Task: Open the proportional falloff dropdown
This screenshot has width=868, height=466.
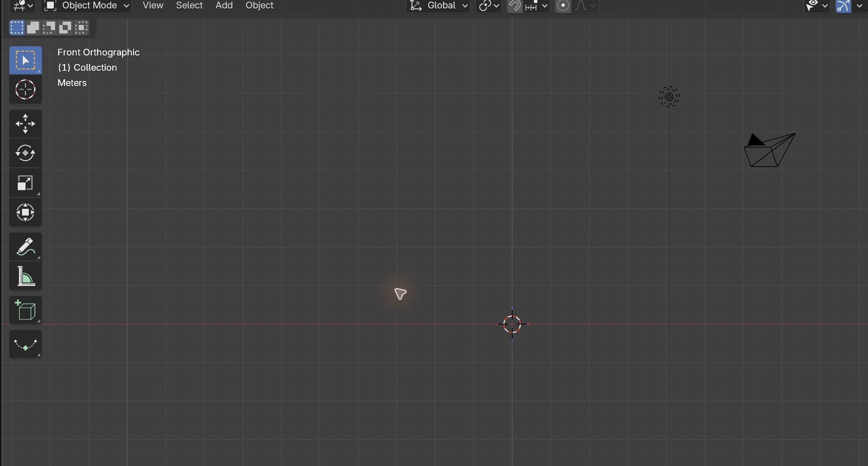Action: [x=585, y=6]
